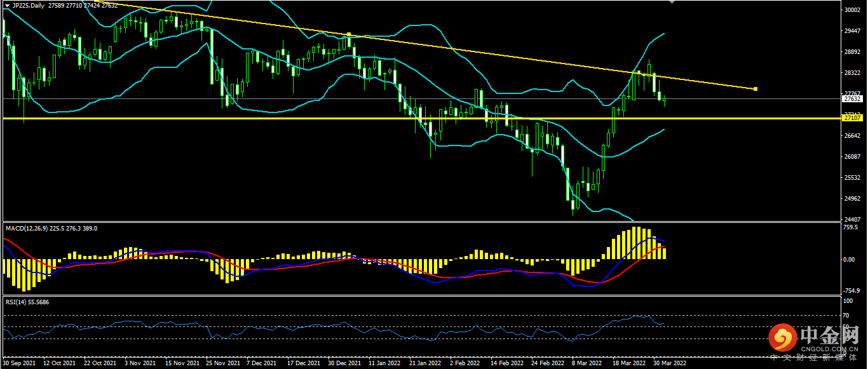Click the 30 Dec 2021 date label

[344, 364]
